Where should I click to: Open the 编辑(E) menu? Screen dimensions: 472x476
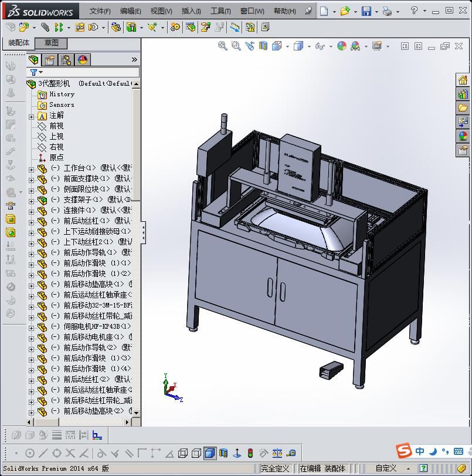coord(130,12)
